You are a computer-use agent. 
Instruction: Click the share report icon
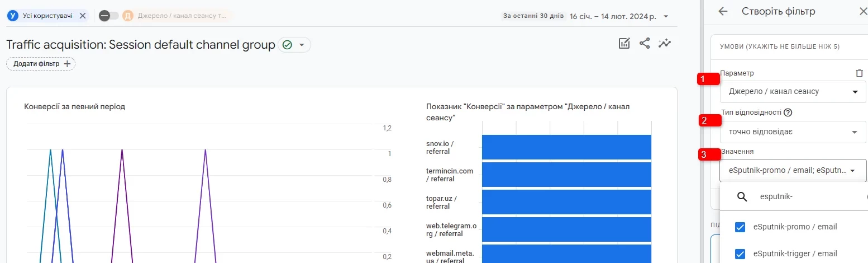tap(645, 44)
